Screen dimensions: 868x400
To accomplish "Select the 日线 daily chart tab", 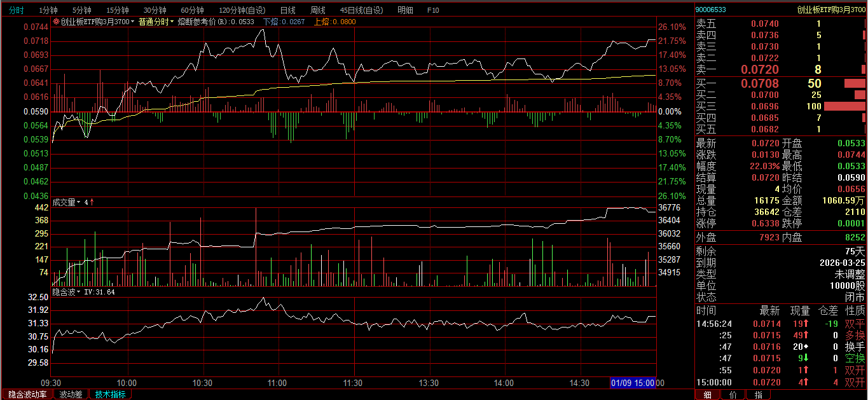I will click(287, 10).
